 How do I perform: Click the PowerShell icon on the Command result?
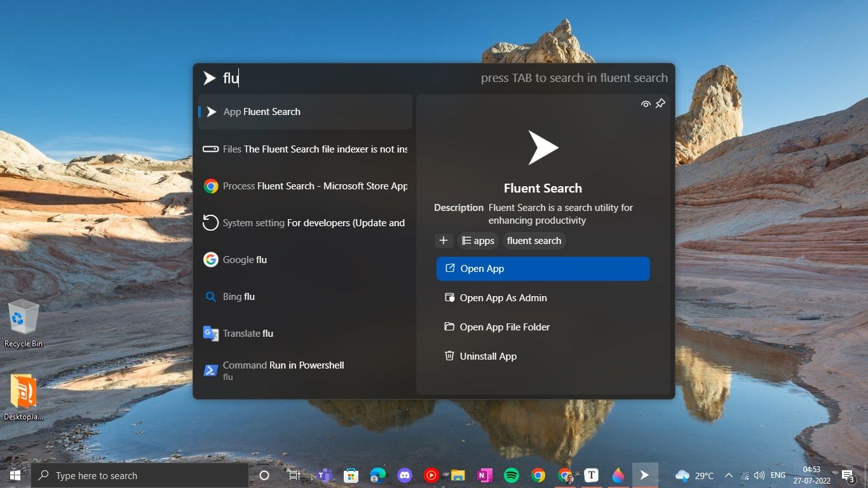point(211,370)
